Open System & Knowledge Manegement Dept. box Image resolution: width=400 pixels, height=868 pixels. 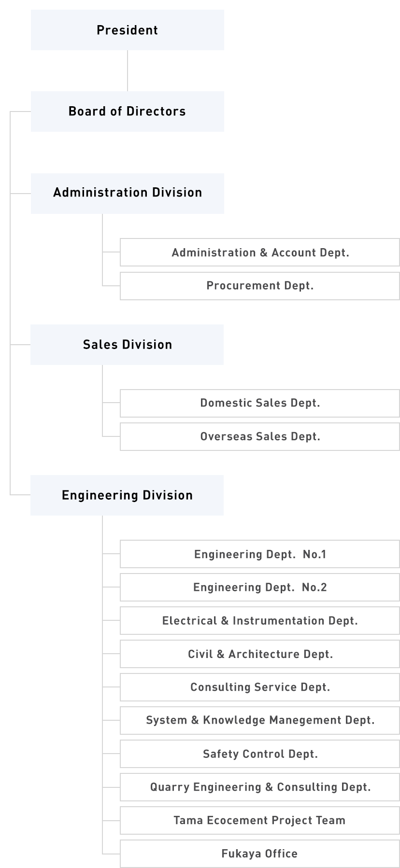coord(260,720)
